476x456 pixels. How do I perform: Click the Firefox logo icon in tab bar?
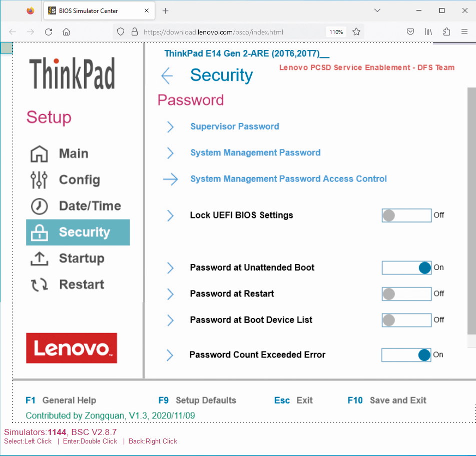click(x=31, y=10)
